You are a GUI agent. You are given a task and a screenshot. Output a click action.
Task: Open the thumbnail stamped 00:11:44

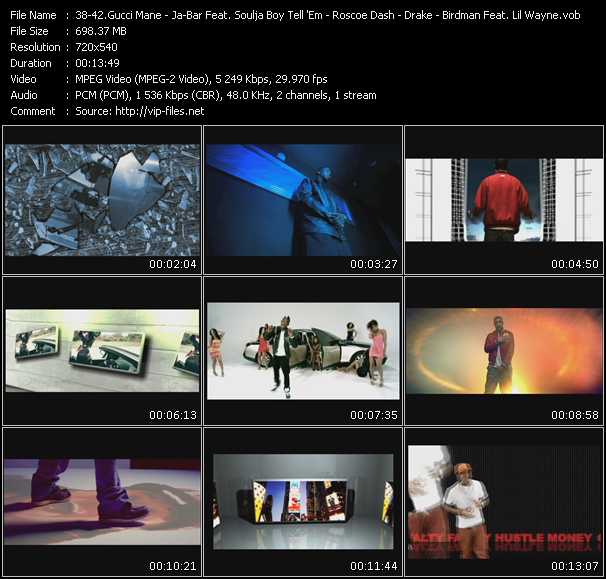(303, 502)
